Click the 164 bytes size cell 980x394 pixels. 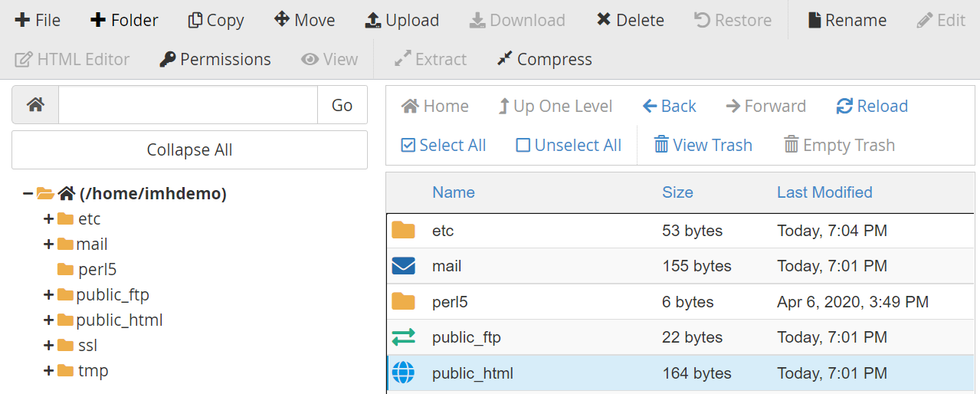tap(696, 373)
